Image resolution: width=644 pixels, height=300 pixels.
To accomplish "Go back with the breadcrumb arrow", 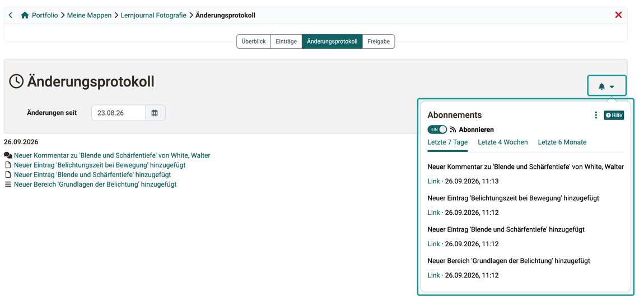I will (11, 15).
